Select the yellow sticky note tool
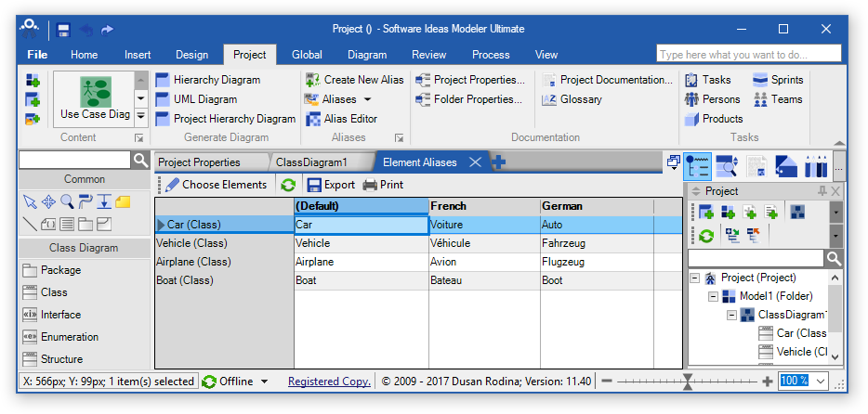868x414 pixels. [x=123, y=202]
